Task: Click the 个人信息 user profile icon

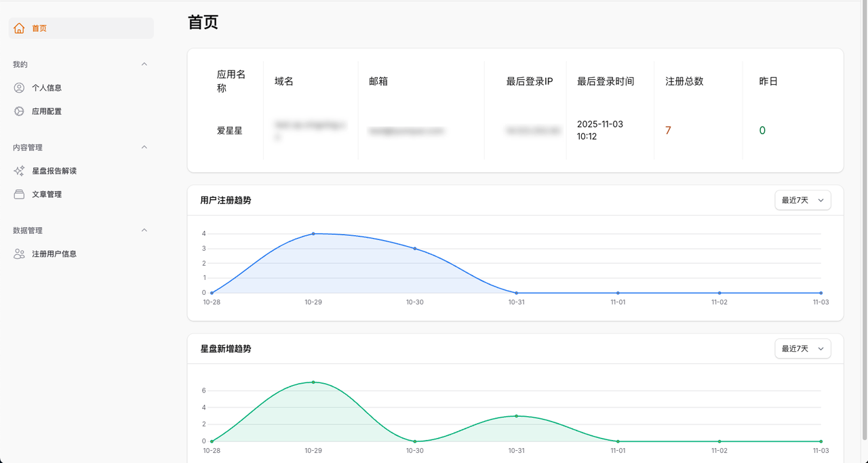Action: 19,88
